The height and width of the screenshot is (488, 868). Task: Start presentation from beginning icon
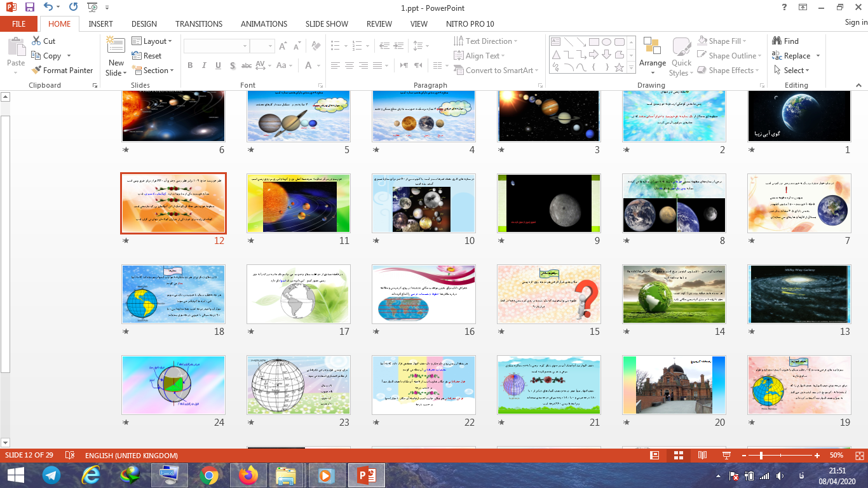coord(92,8)
